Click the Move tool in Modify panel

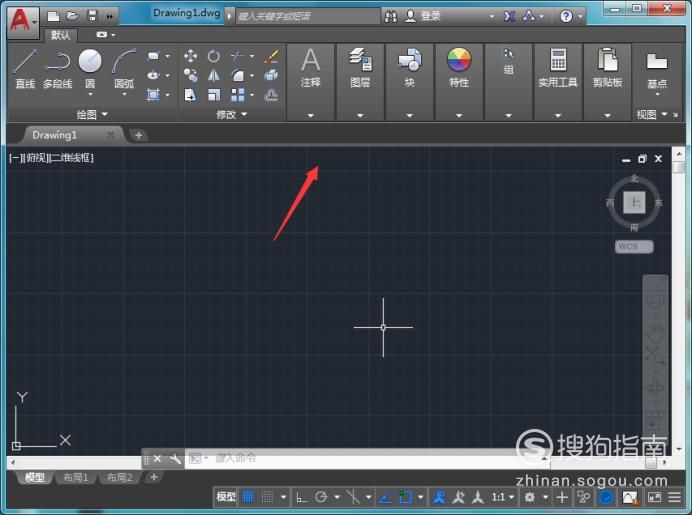point(190,56)
